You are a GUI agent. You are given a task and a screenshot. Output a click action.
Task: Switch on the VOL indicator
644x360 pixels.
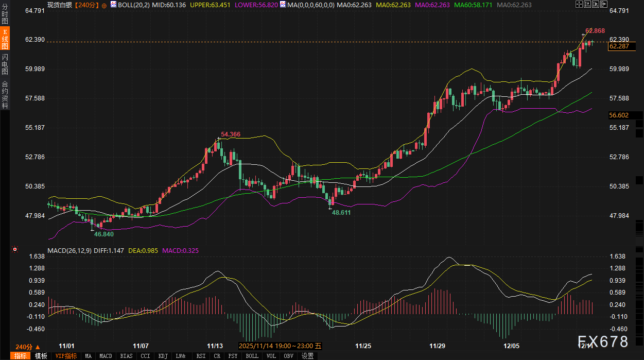click(x=271, y=356)
